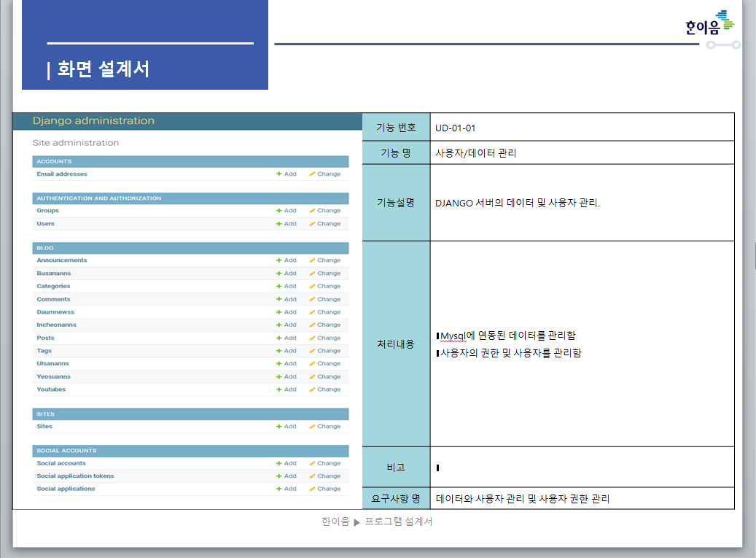Screen dimensions: 756x558
Task: Open the Busananns model link
Action: (x=53, y=274)
